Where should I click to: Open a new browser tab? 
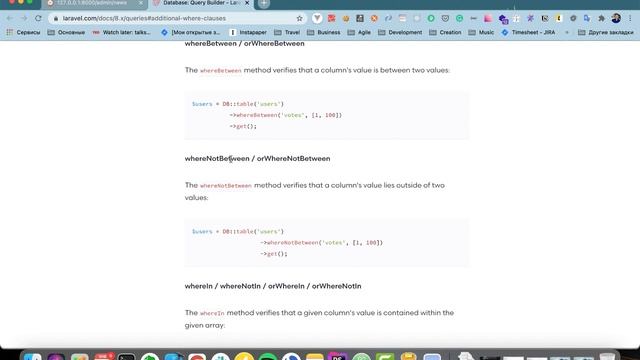pyautogui.click(x=264, y=3)
